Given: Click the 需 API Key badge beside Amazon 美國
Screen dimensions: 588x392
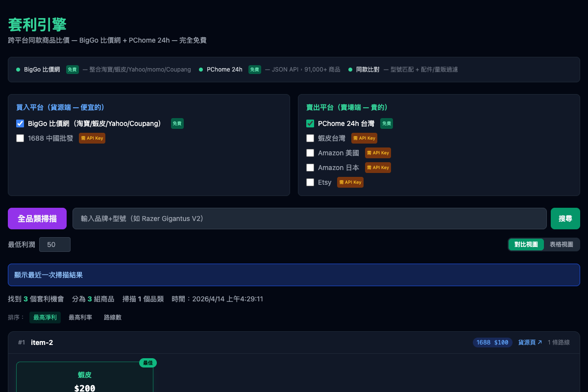Looking at the screenshot, I should tap(378, 153).
